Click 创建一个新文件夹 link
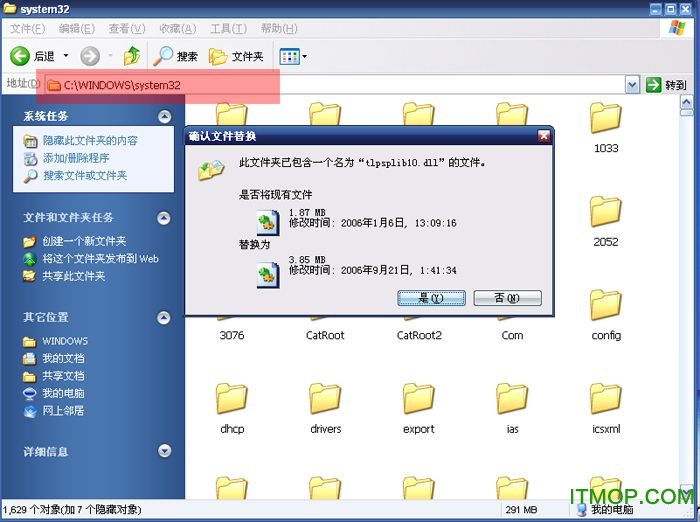The width and height of the screenshot is (700, 522). [x=84, y=241]
